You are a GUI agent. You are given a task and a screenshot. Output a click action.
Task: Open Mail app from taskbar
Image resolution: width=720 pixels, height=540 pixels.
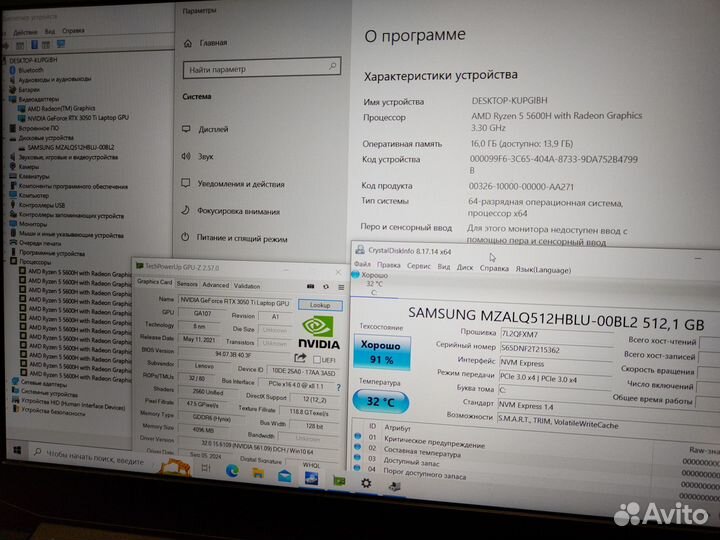click(285, 476)
